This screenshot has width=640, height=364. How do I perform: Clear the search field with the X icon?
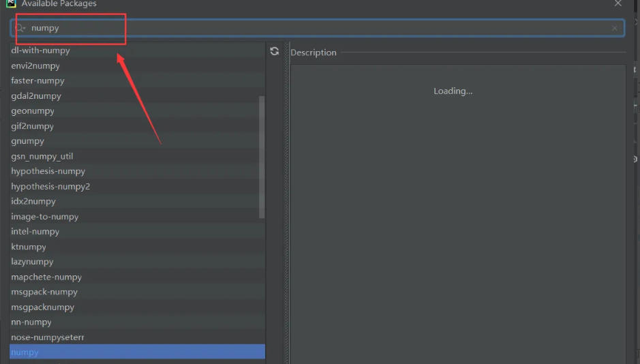614,28
